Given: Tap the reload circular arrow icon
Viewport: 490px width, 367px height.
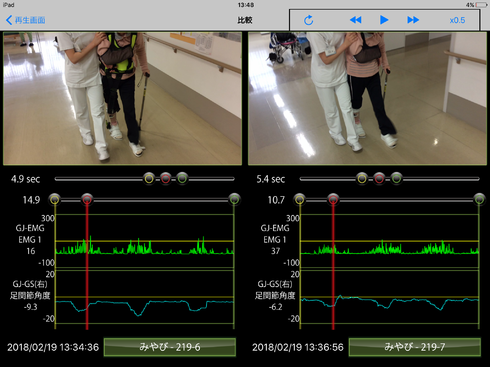Looking at the screenshot, I should [x=309, y=20].
